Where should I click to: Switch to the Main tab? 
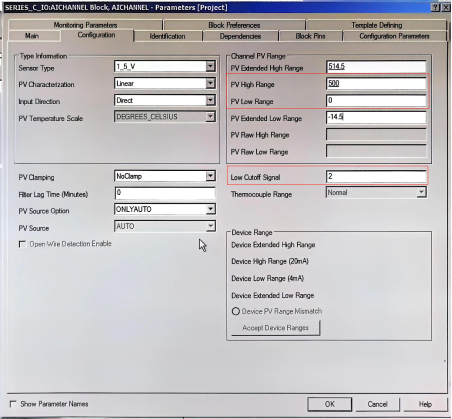[x=32, y=36]
